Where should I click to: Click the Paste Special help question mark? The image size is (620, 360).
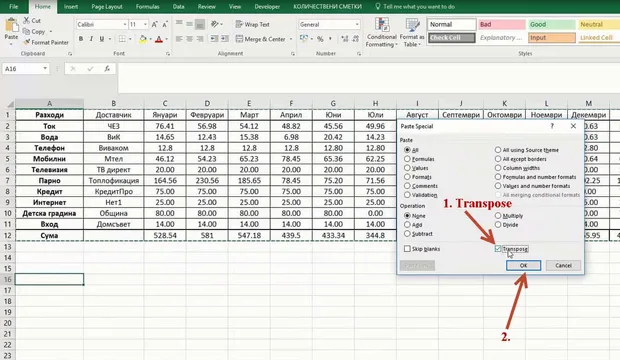(552, 126)
